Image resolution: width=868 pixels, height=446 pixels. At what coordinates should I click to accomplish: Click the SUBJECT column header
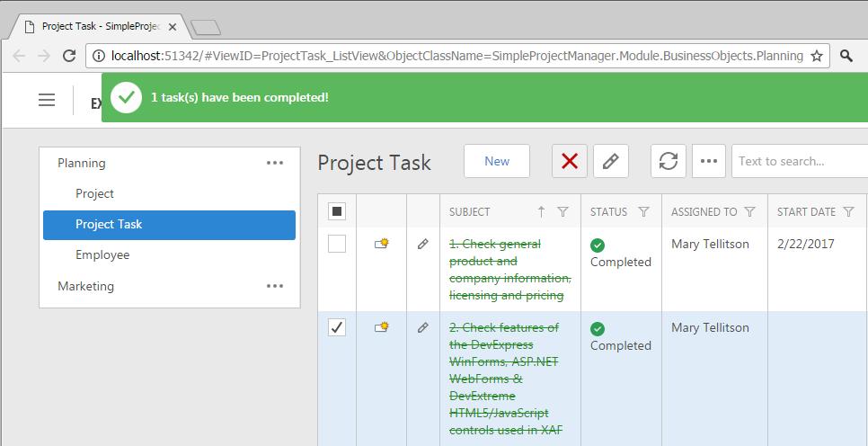(469, 211)
